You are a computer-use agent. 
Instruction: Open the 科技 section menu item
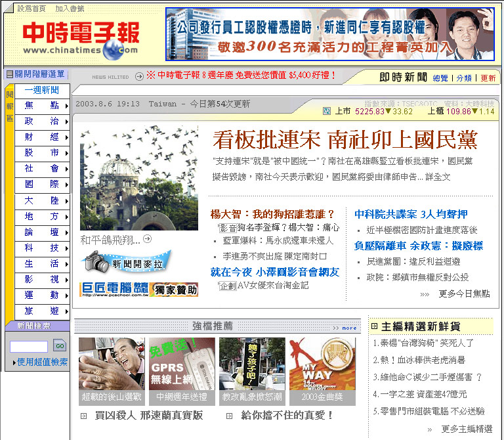[x=42, y=248]
